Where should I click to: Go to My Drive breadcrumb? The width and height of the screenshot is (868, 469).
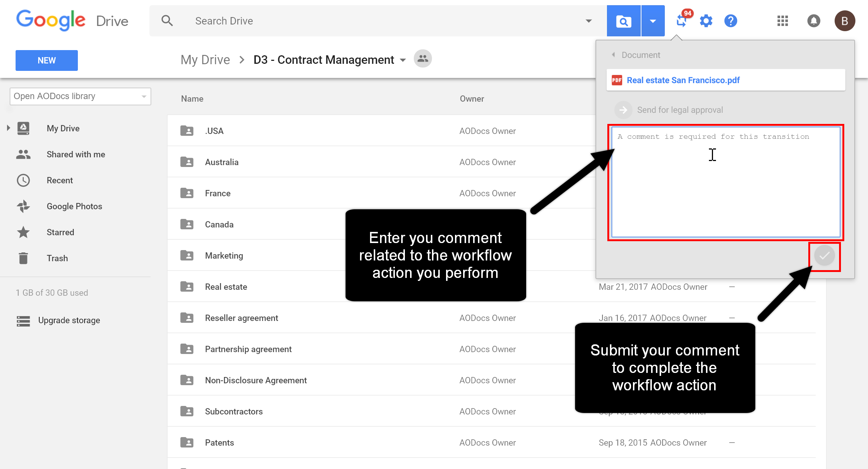[x=205, y=60]
